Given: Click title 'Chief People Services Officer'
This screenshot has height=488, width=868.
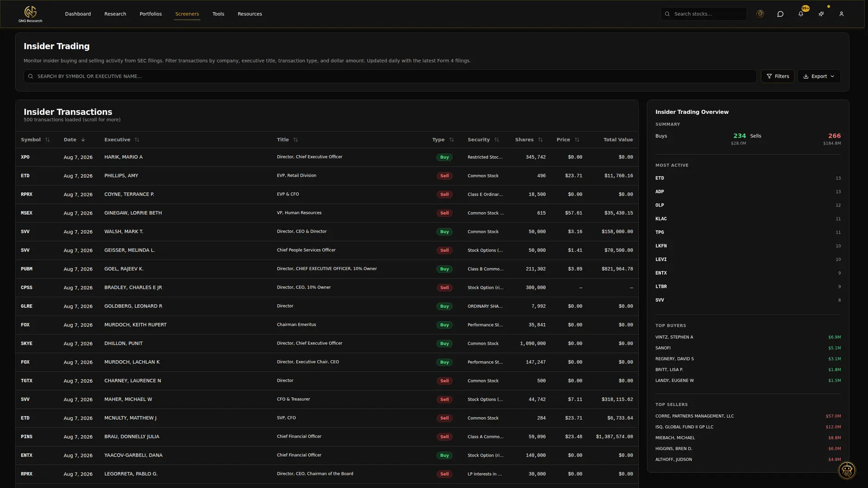Looking at the screenshot, I should 306,250.
